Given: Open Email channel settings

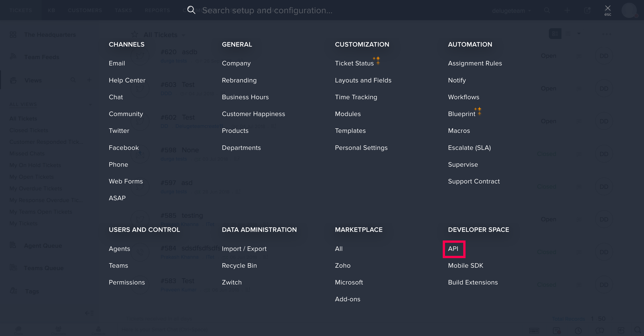Looking at the screenshot, I should click(117, 63).
